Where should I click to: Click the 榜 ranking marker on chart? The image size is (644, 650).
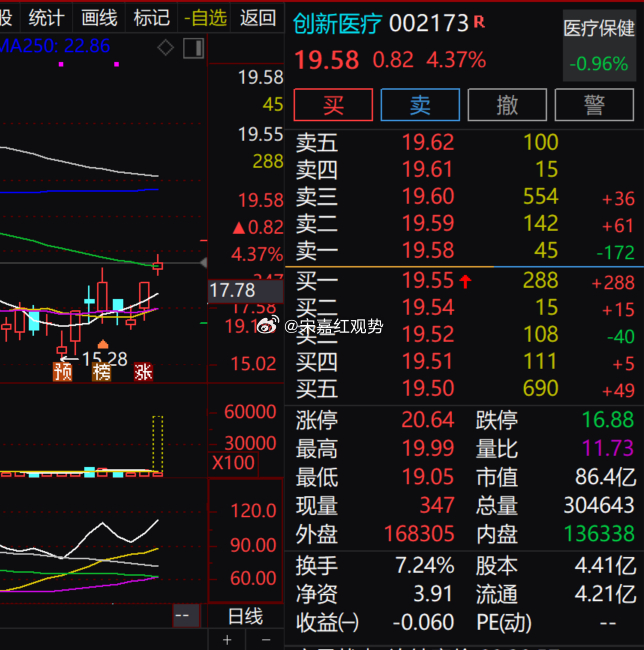tap(102, 372)
